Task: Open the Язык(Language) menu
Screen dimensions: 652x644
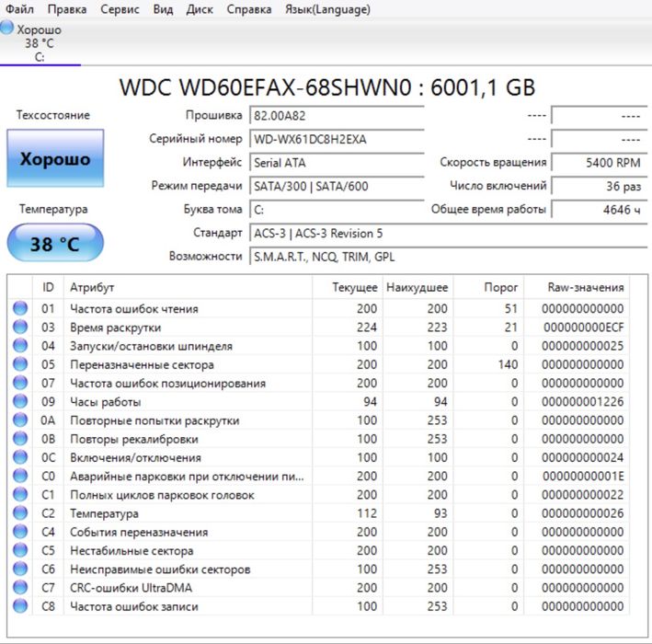Action: click(327, 9)
